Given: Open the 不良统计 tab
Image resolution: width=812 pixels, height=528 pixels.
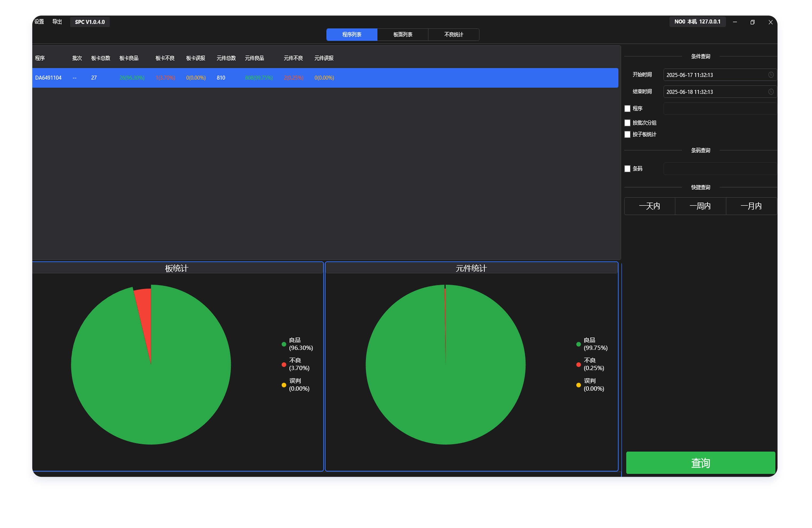Looking at the screenshot, I should point(454,34).
